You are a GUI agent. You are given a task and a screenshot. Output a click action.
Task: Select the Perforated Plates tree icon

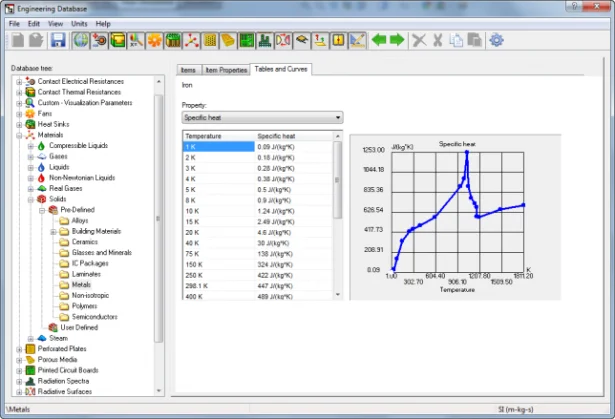coord(29,349)
